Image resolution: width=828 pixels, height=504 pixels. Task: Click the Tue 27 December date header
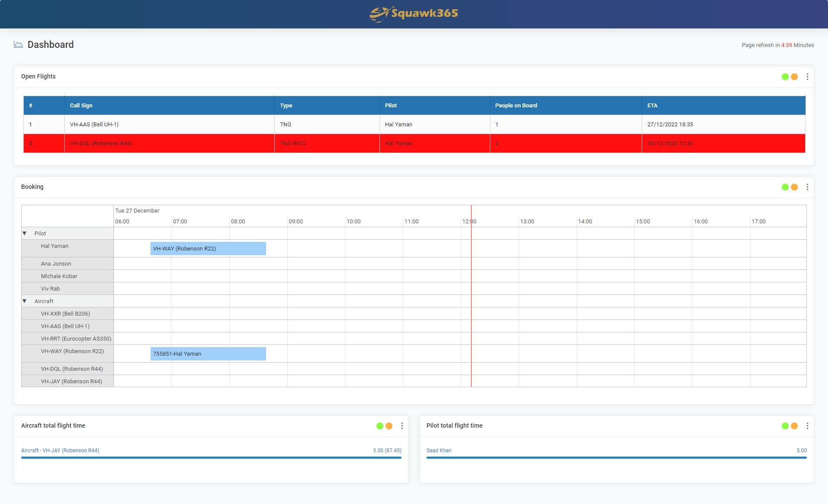pyautogui.click(x=137, y=210)
